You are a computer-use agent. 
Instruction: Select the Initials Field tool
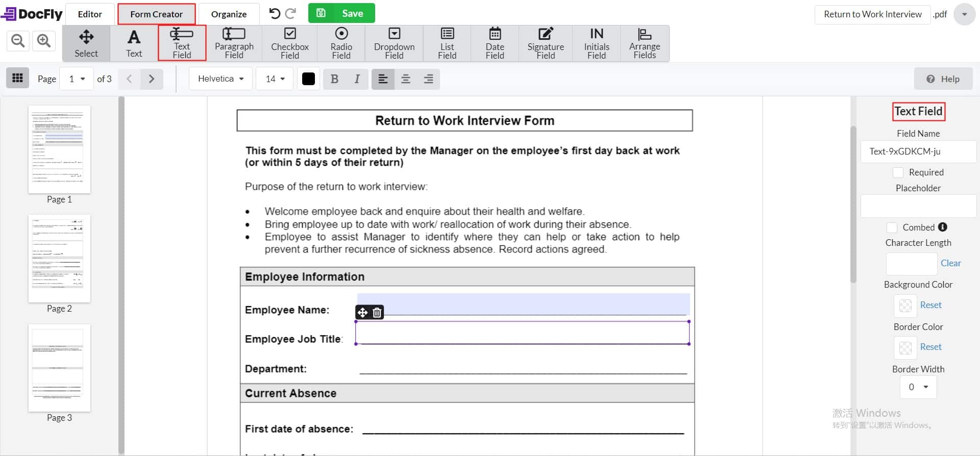(x=596, y=43)
